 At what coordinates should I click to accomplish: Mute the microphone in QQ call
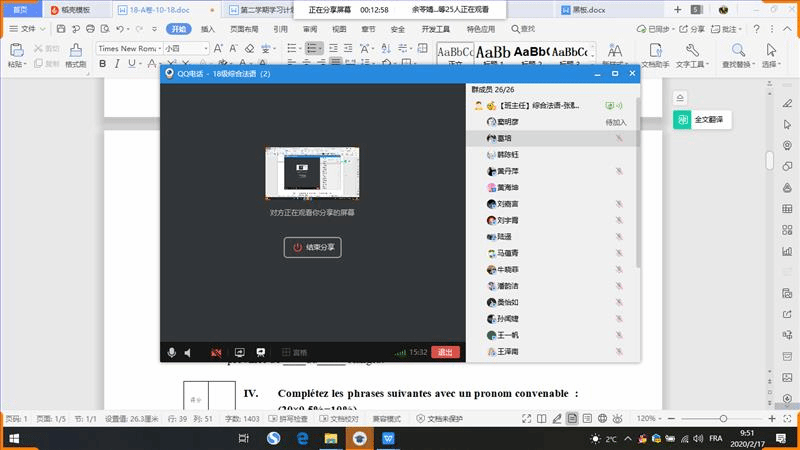[x=172, y=352]
